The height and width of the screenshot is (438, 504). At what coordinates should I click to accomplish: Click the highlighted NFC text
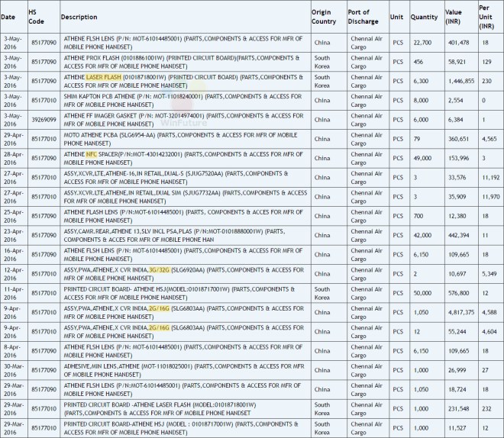(x=92, y=154)
